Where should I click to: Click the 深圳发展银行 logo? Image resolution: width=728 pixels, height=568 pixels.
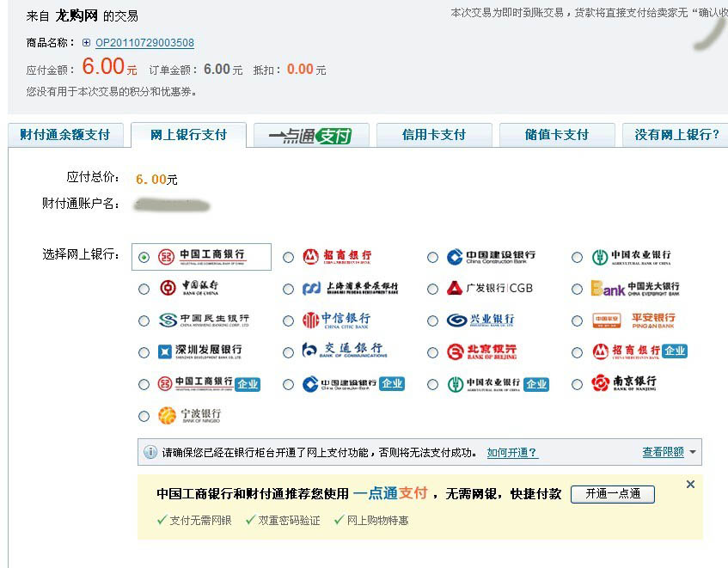(200, 351)
